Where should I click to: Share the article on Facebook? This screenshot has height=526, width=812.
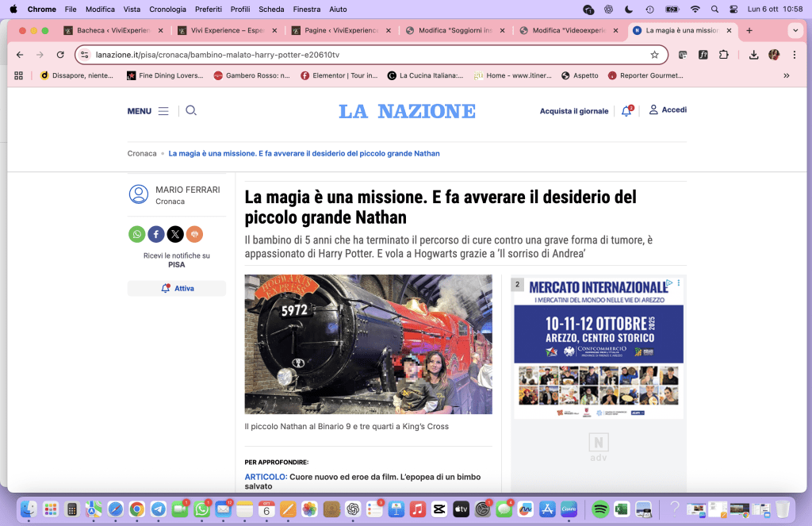156,234
